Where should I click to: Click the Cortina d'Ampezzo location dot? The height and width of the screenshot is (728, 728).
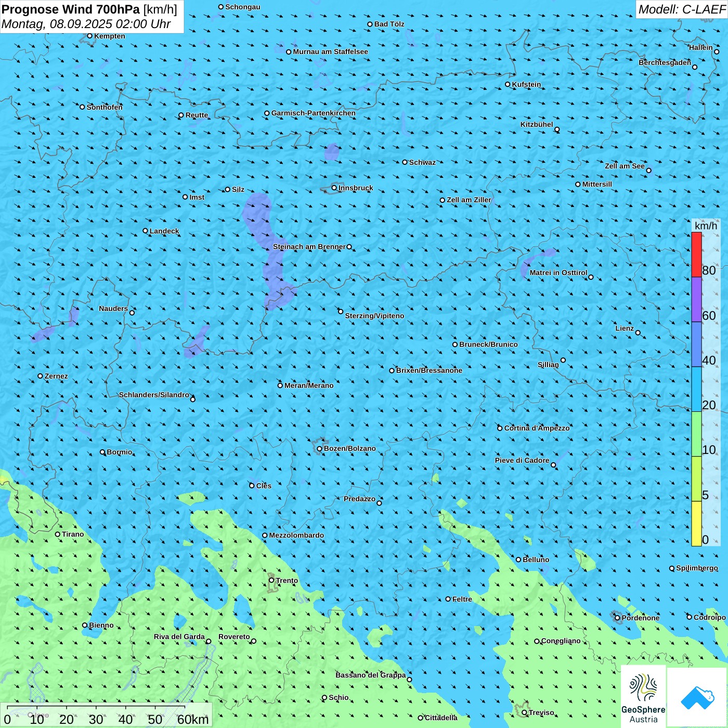coord(500,428)
